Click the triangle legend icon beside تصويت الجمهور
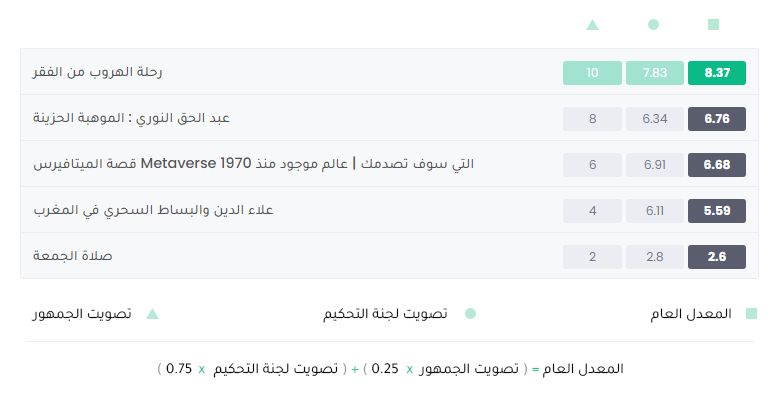This screenshot has width=780, height=400. click(x=152, y=313)
